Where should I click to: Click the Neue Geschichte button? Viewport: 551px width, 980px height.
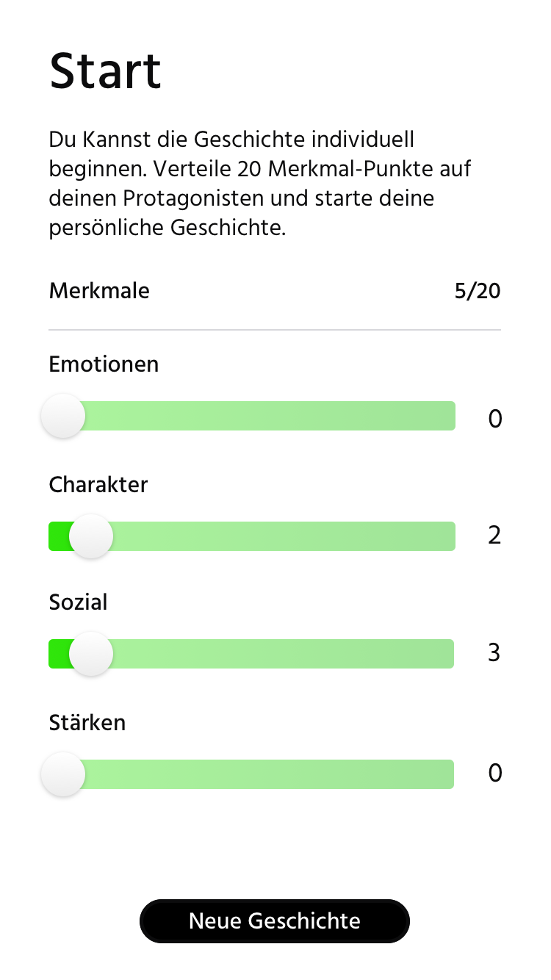pos(275,920)
